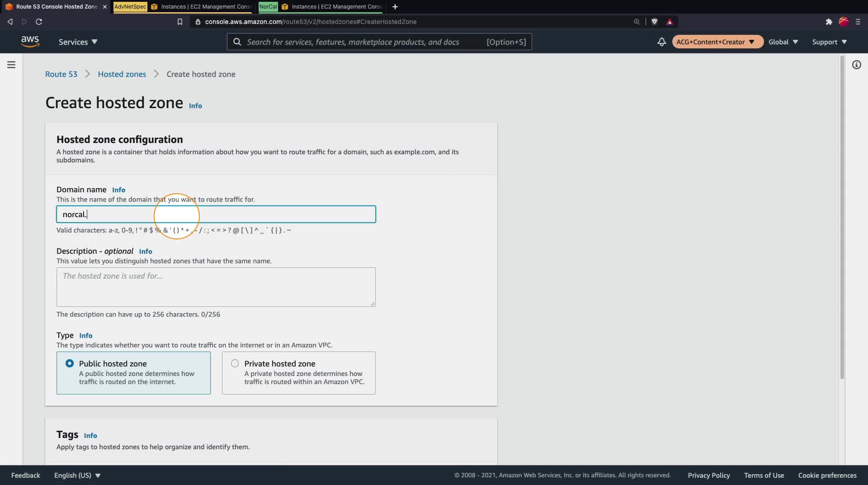Viewport: 868px width, 485px height.
Task: Open the browser main menu icon
Action: [858, 22]
